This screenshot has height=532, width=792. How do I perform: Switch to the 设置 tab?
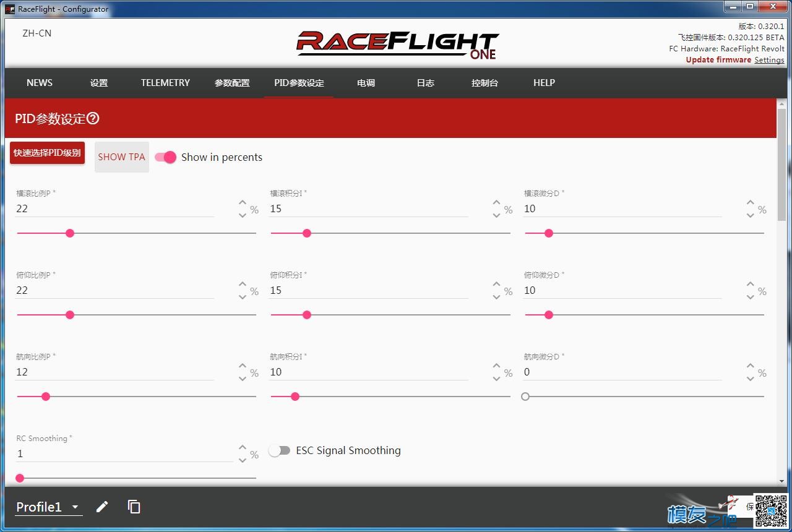99,83
